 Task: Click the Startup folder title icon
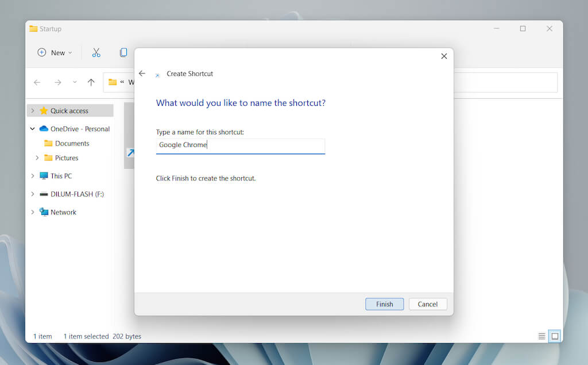click(x=33, y=29)
